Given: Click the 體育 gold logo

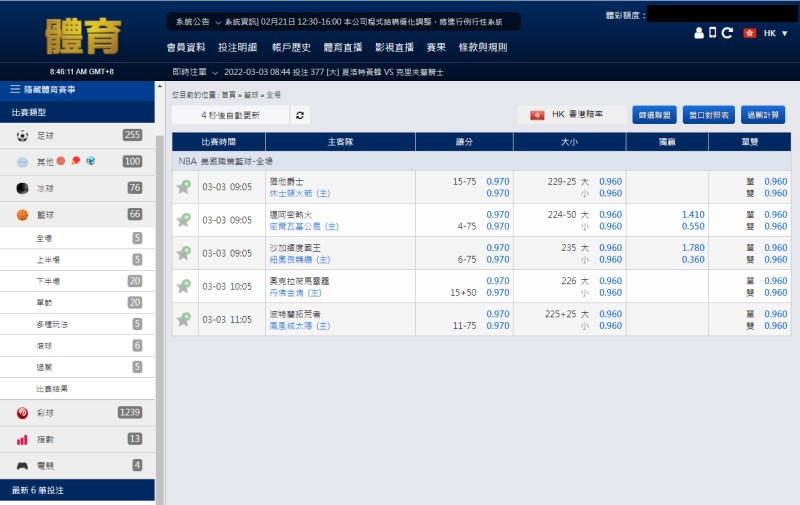Looking at the screenshot, I should [83, 36].
